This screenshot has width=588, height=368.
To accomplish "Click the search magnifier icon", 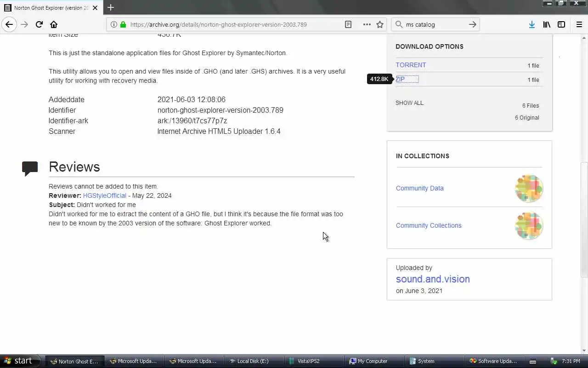I will point(399,24).
